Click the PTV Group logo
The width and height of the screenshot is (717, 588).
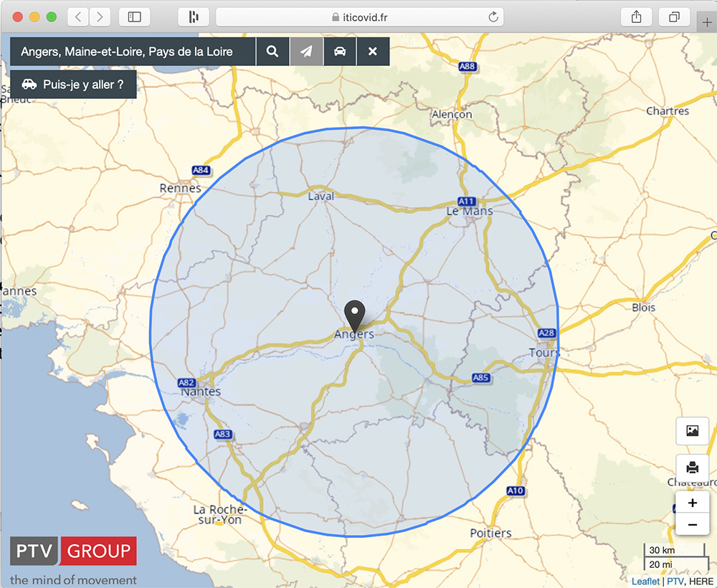click(73, 551)
